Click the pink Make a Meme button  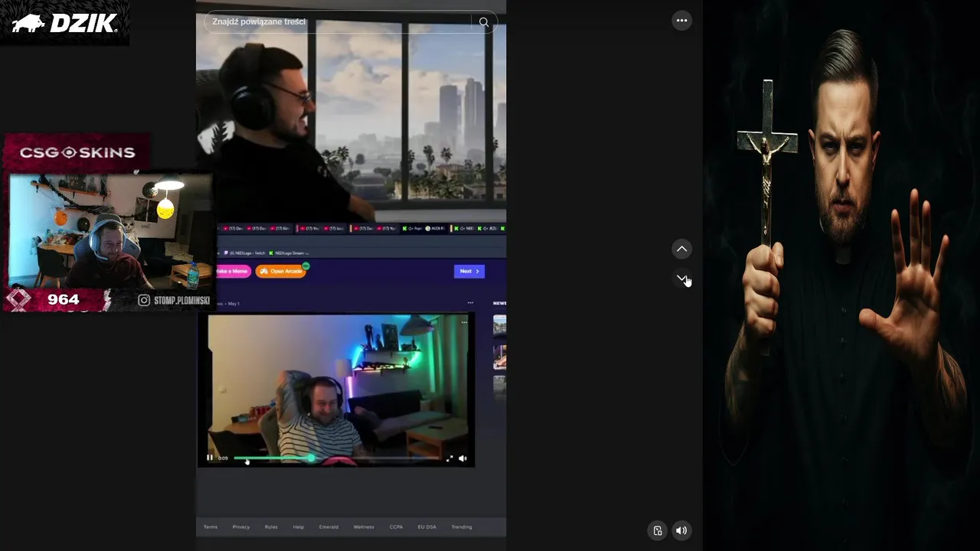coord(234,271)
